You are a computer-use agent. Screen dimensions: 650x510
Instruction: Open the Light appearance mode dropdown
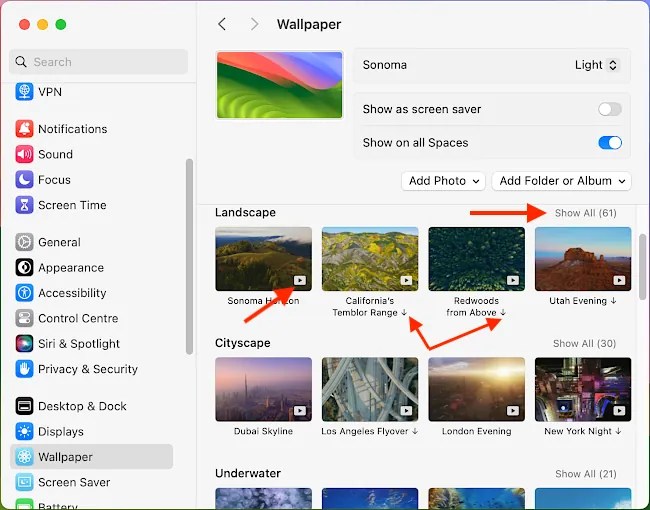pos(597,65)
